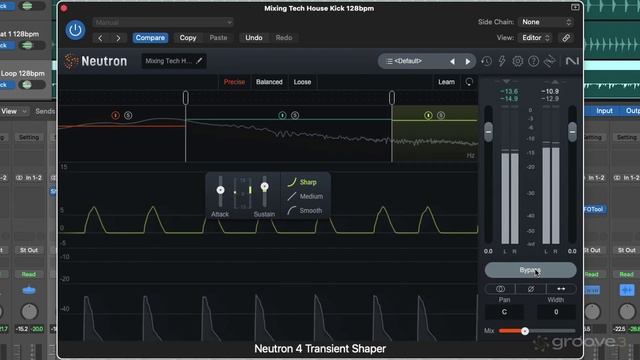The height and width of the screenshot is (360, 640).
Task: Click the output gain fader handle
Action: 572,132
